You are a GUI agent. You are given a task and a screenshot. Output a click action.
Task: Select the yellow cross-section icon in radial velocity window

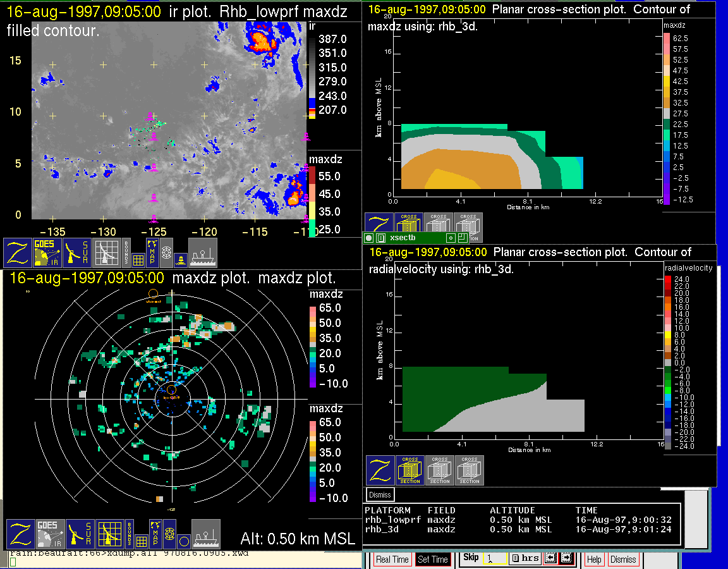pos(410,470)
